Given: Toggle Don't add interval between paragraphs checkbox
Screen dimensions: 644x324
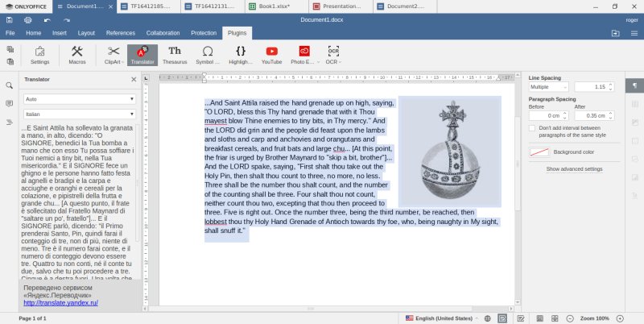Looking at the screenshot, I should coord(532,128).
